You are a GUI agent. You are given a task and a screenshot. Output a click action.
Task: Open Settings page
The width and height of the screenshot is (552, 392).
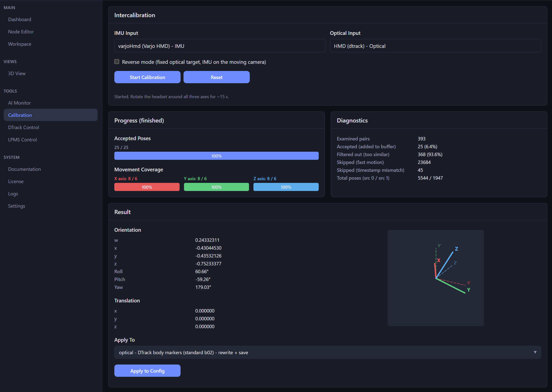16,206
